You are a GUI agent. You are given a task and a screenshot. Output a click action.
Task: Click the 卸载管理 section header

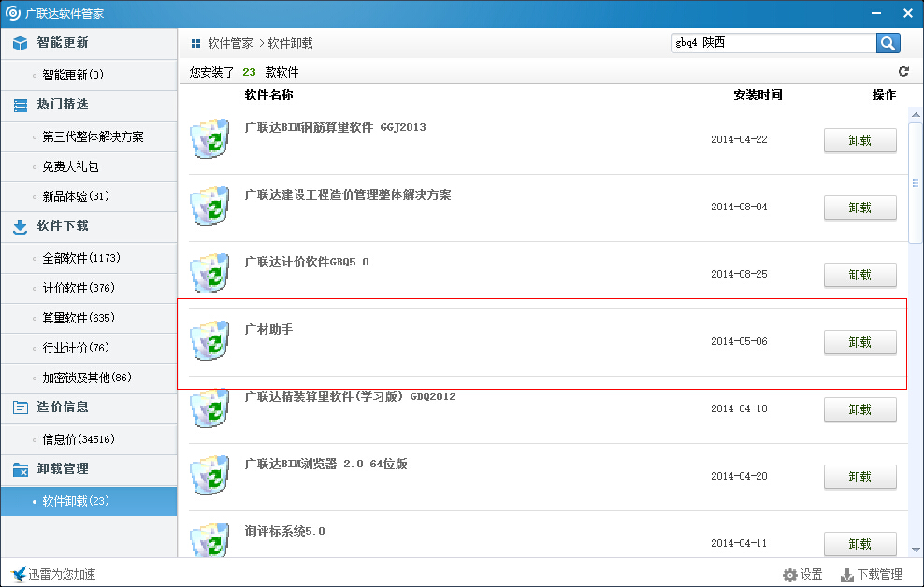click(89, 469)
